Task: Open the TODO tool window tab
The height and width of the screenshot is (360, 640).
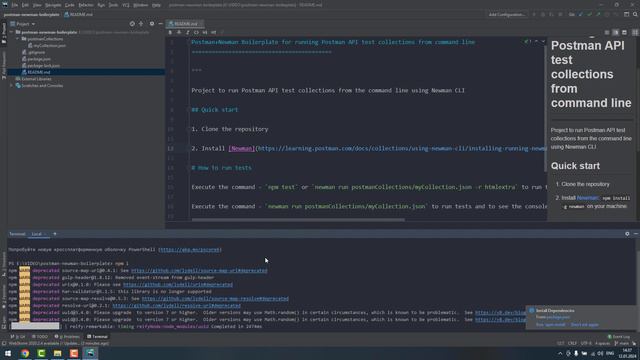Action: pos(40,337)
